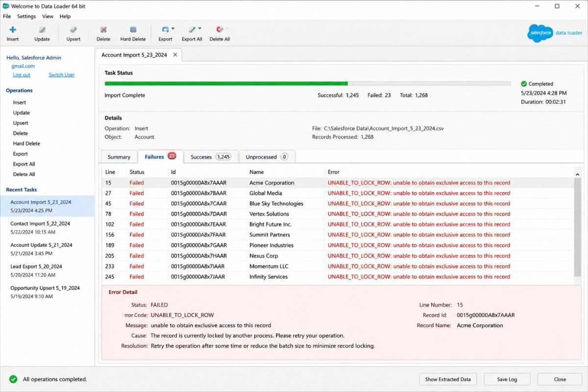Viewport: 588px width, 392px height.
Task: Select the Pioneer Industries row
Action: [338, 245]
